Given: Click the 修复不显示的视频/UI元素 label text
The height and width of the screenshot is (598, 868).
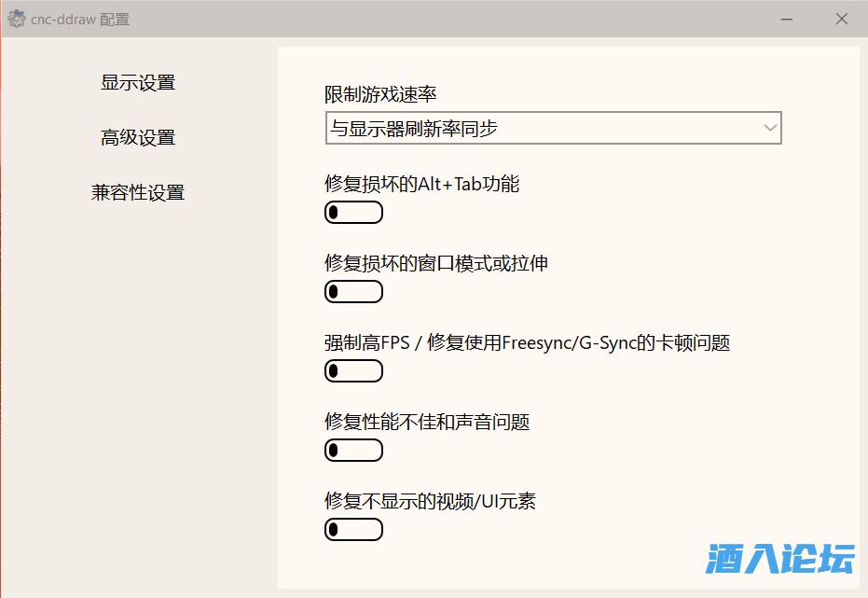Looking at the screenshot, I should click(x=430, y=501).
